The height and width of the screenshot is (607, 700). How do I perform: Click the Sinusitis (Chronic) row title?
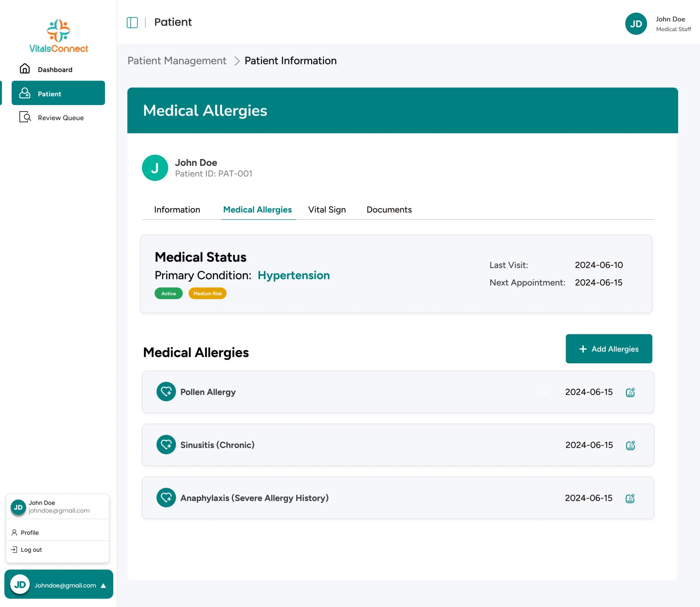[x=217, y=445]
